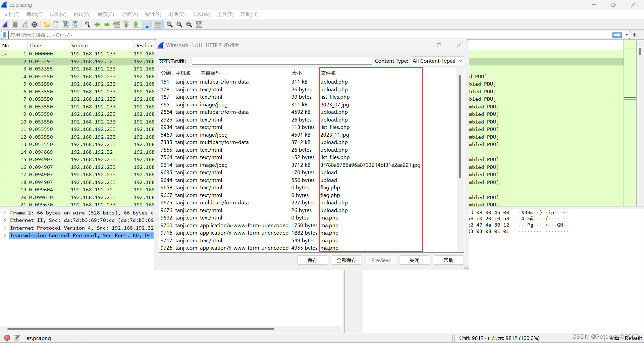Toggle auto-scroll during live capture

tap(146, 24)
